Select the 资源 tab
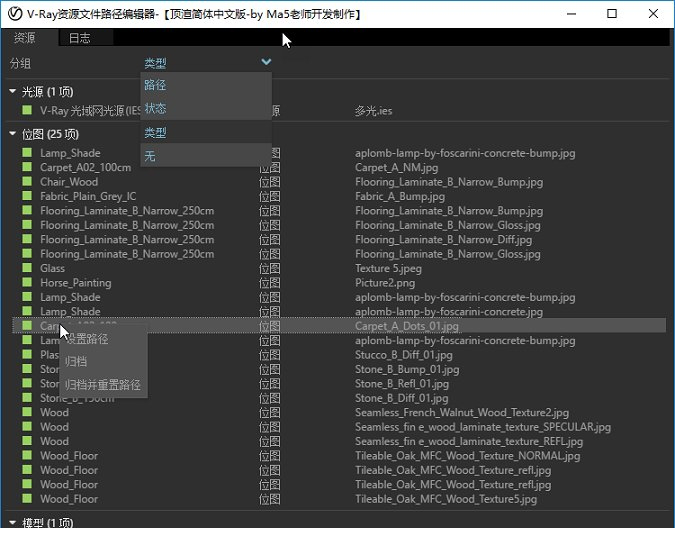This screenshot has width=675, height=549. click(25, 38)
